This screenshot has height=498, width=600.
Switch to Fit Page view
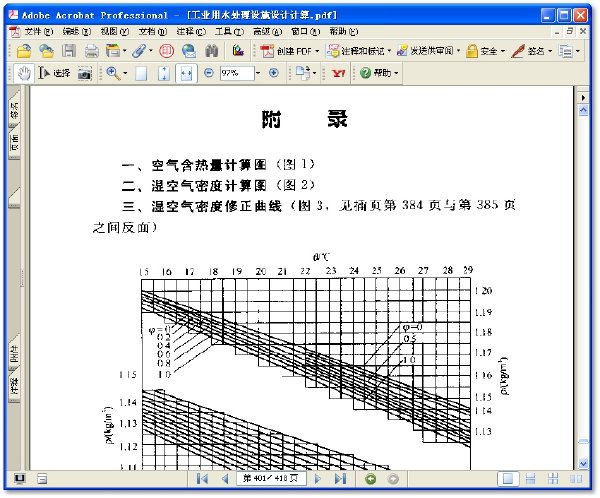pyautogui.click(x=164, y=73)
